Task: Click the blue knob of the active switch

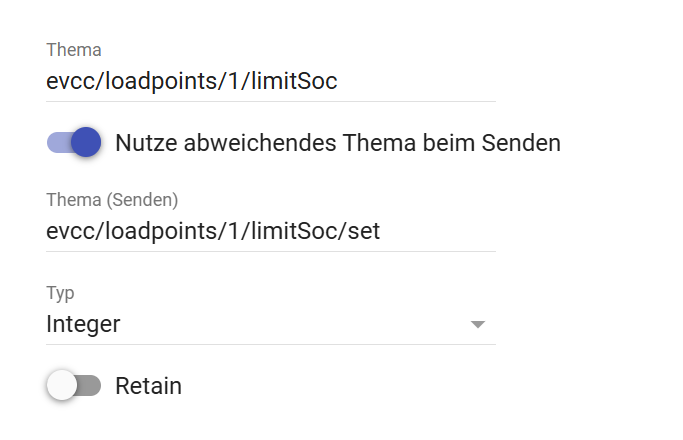Action: (x=87, y=143)
